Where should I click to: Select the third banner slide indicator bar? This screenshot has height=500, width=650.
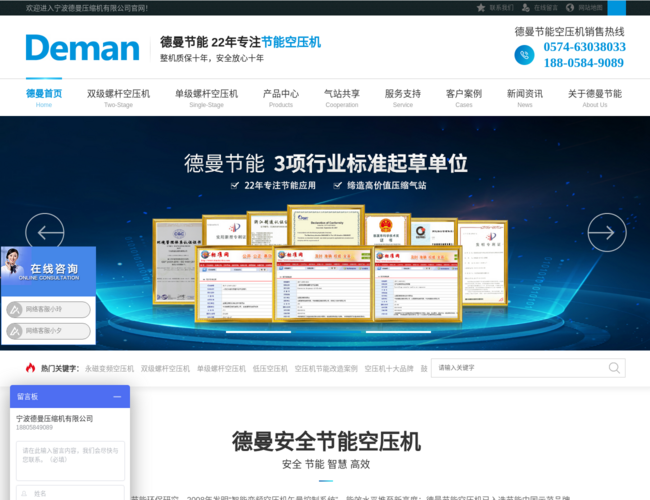[398, 332]
